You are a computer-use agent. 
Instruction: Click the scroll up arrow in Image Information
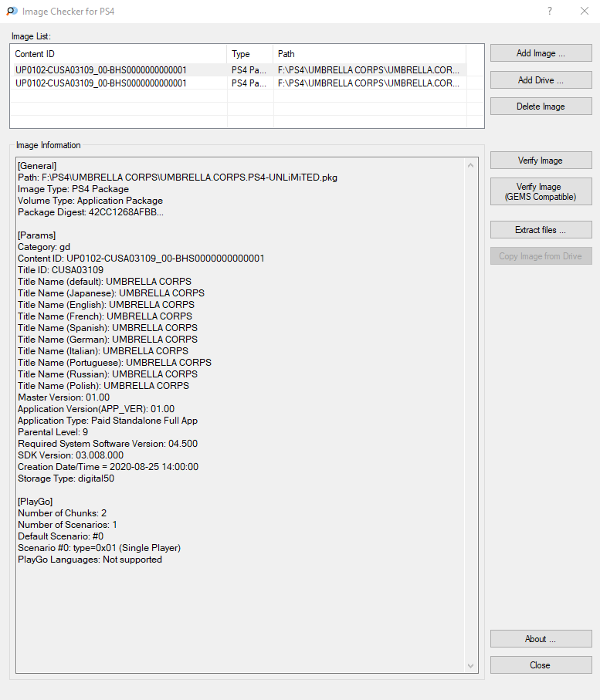471,165
